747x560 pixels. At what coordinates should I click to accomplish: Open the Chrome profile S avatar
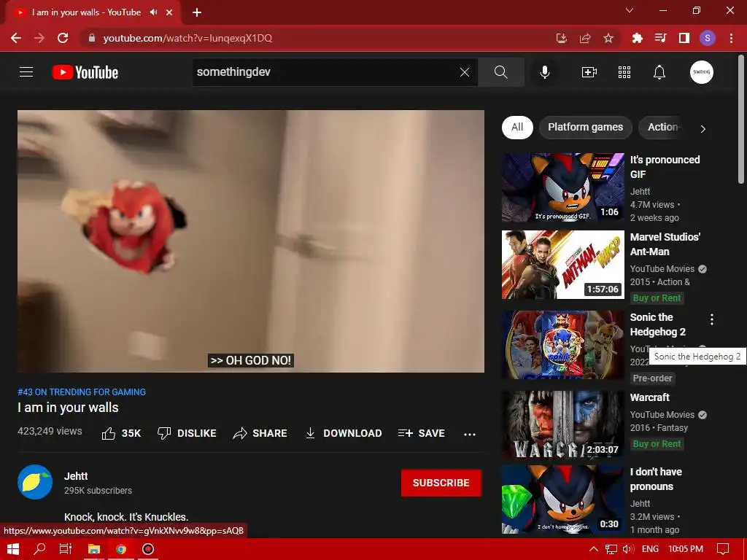[x=708, y=38]
